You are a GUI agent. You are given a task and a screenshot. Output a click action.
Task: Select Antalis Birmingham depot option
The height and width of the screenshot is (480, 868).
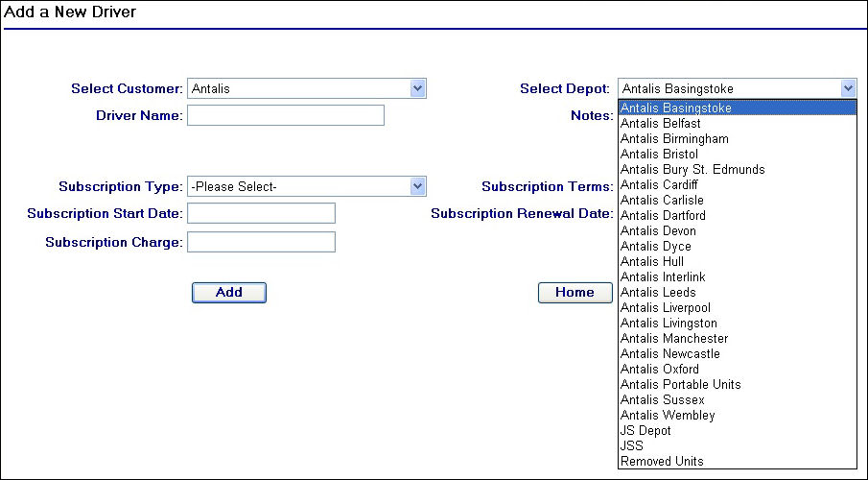[x=738, y=138]
